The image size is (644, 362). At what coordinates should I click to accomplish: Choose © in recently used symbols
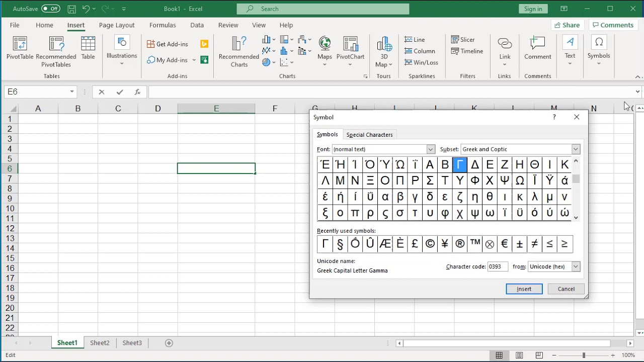coord(430,244)
